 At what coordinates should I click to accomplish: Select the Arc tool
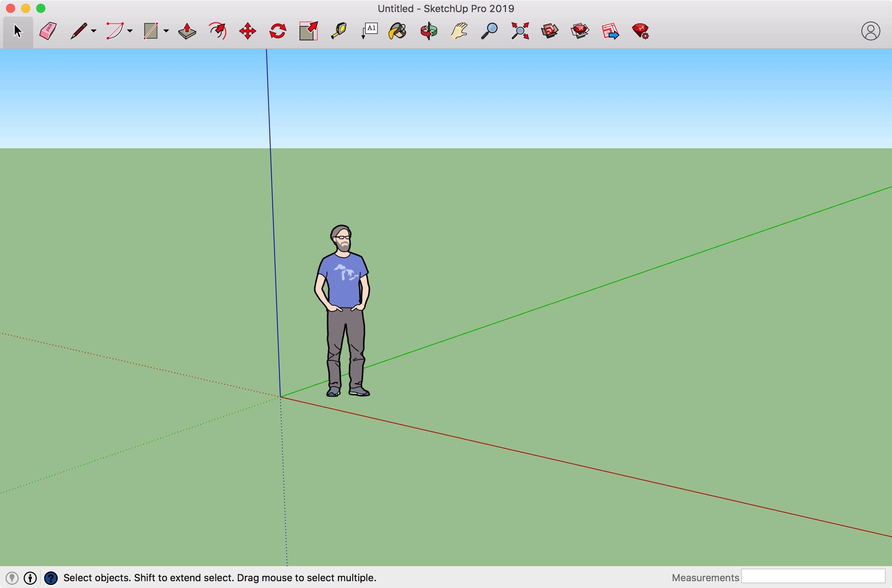pyautogui.click(x=114, y=31)
